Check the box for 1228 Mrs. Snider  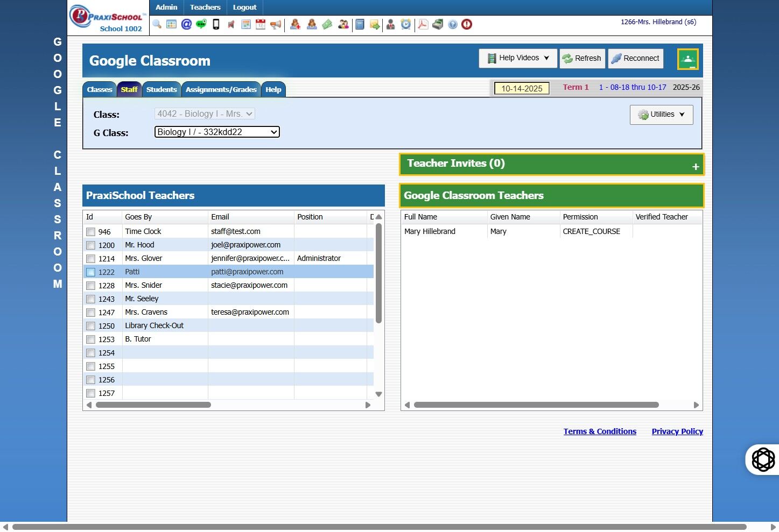pos(90,286)
